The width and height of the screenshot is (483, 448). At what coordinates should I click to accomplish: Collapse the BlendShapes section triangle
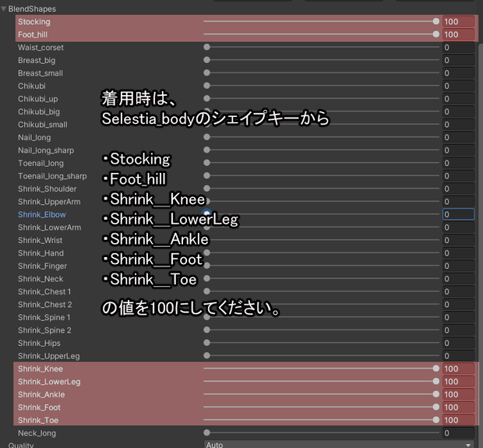[x=4, y=9]
